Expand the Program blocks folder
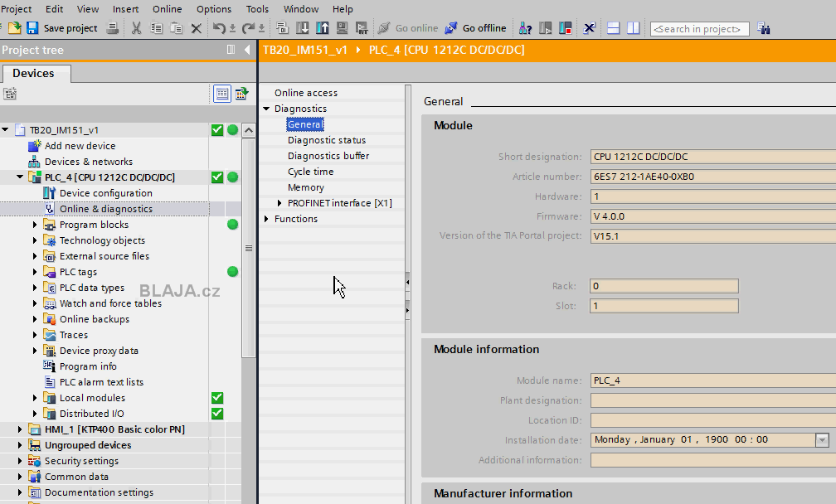Viewport: 836px width, 504px height. pyautogui.click(x=35, y=225)
